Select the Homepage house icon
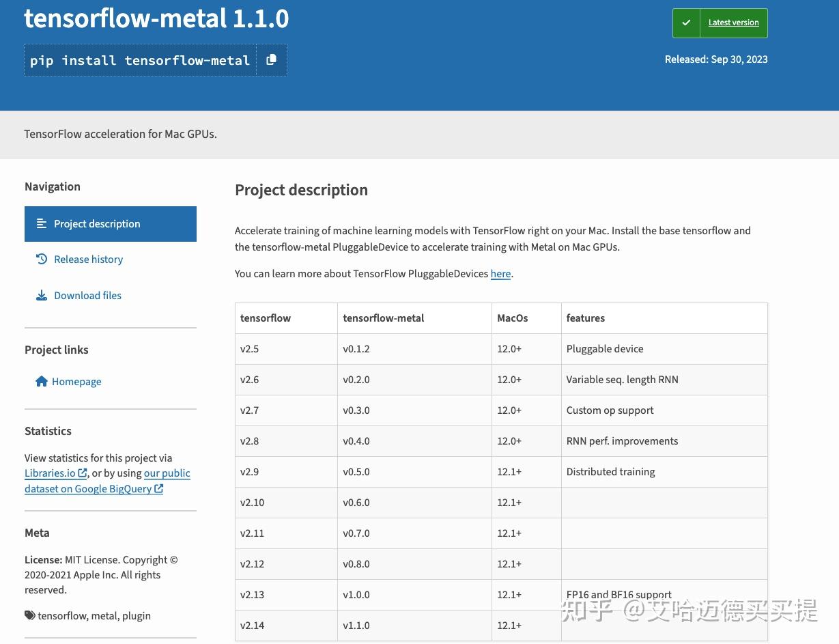This screenshot has width=839, height=644. (42, 381)
